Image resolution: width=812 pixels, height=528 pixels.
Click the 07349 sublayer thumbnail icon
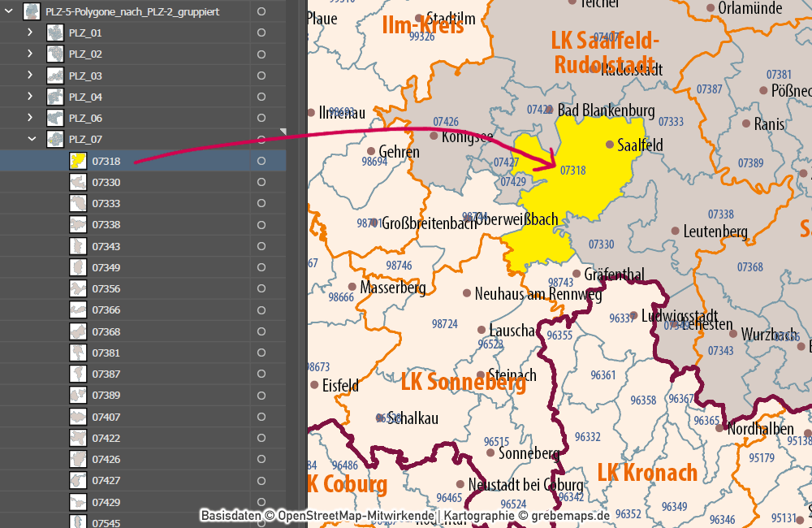click(78, 267)
